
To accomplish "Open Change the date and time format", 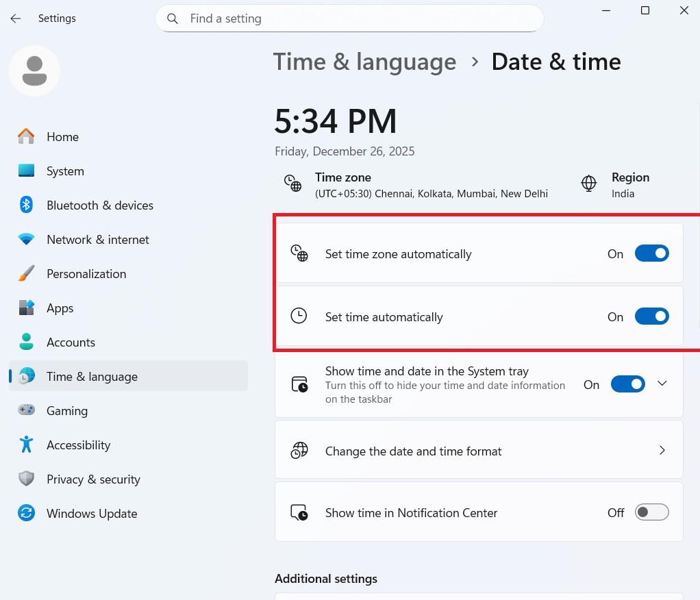I will (478, 451).
